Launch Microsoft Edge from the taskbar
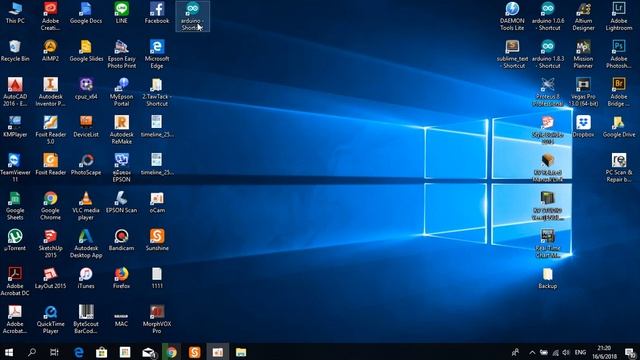The width and height of the screenshot is (640, 360). [78, 352]
